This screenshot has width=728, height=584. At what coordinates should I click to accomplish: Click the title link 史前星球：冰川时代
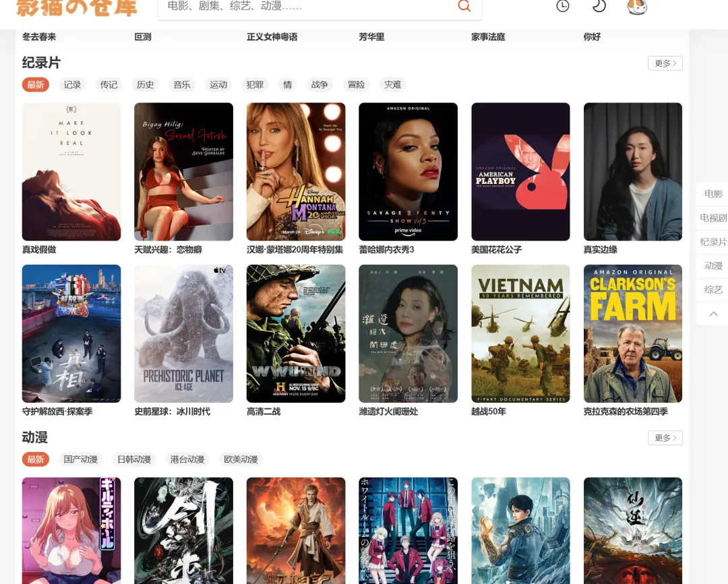(173, 412)
